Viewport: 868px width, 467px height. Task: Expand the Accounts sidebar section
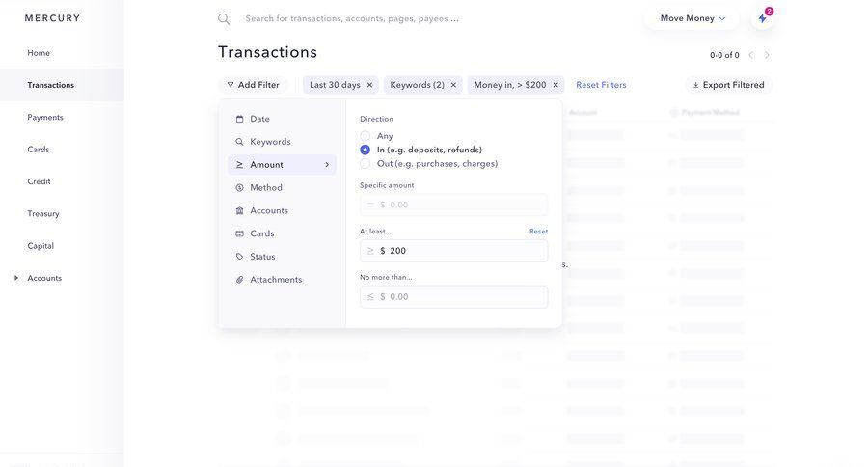pos(16,278)
